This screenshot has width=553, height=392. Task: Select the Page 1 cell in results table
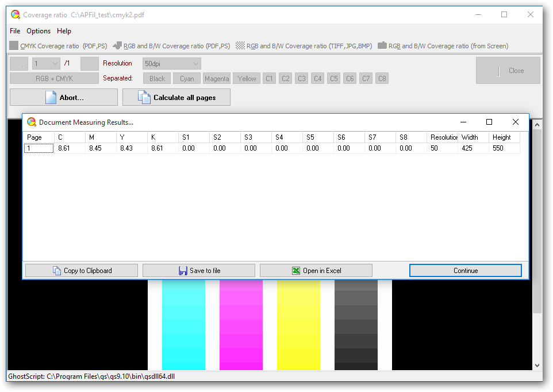pos(39,148)
